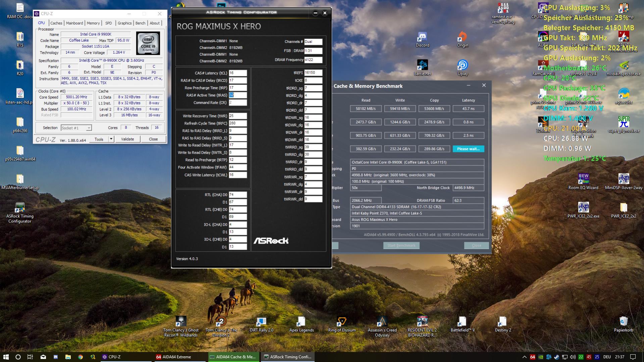Click the Refresh Cycle Time (tRFC) field
644x362 pixels.
click(x=238, y=123)
